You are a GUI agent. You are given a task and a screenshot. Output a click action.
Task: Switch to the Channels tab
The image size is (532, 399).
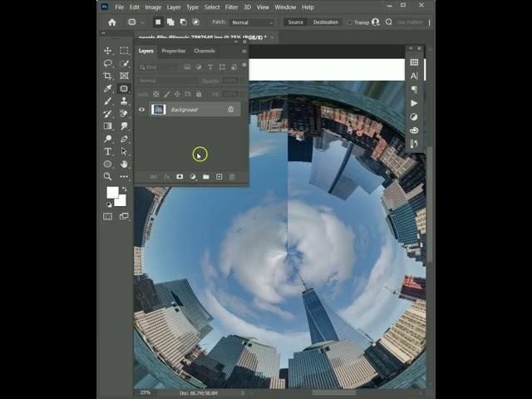coord(204,51)
